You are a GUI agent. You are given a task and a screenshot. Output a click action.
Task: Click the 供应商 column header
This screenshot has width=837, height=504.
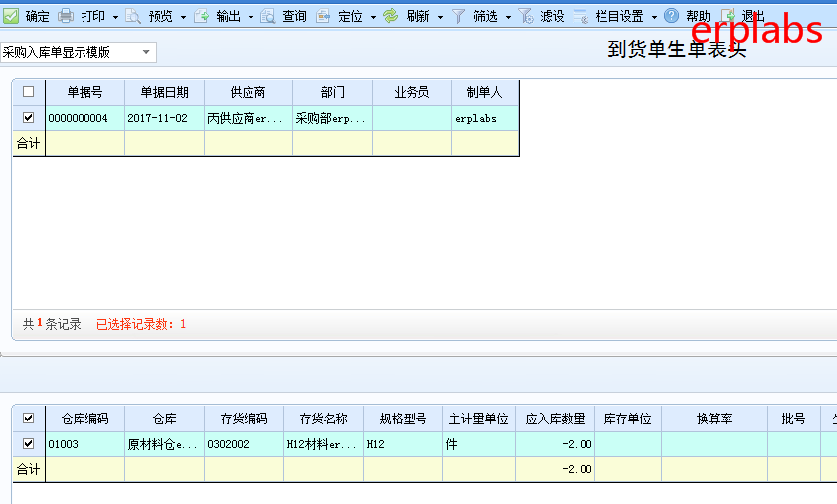[249, 92]
